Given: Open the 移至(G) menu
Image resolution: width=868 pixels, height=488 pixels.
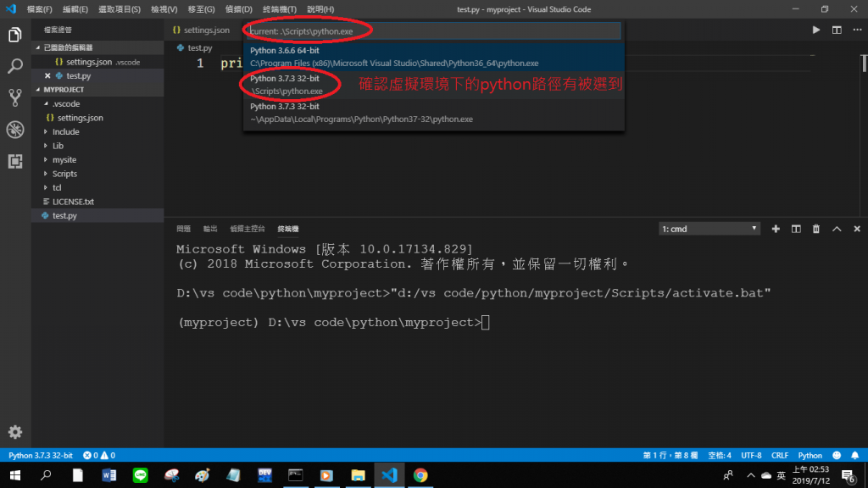Looking at the screenshot, I should point(201,9).
